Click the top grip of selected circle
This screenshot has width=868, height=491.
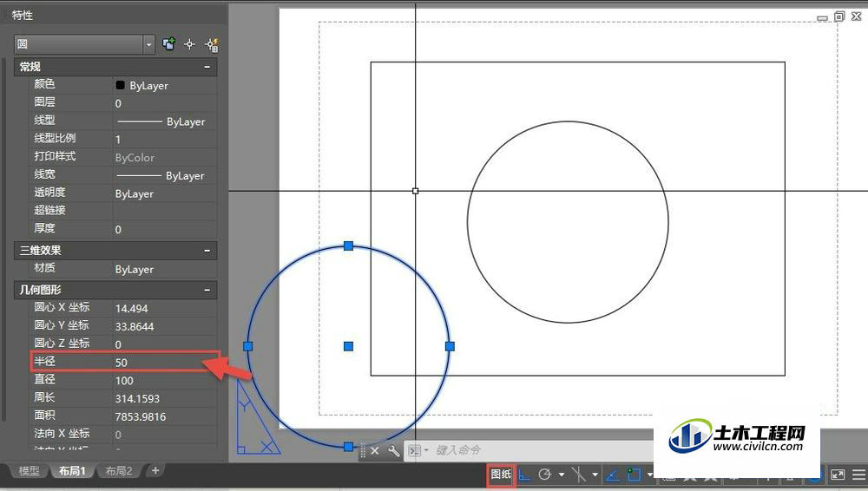(348, 245)
